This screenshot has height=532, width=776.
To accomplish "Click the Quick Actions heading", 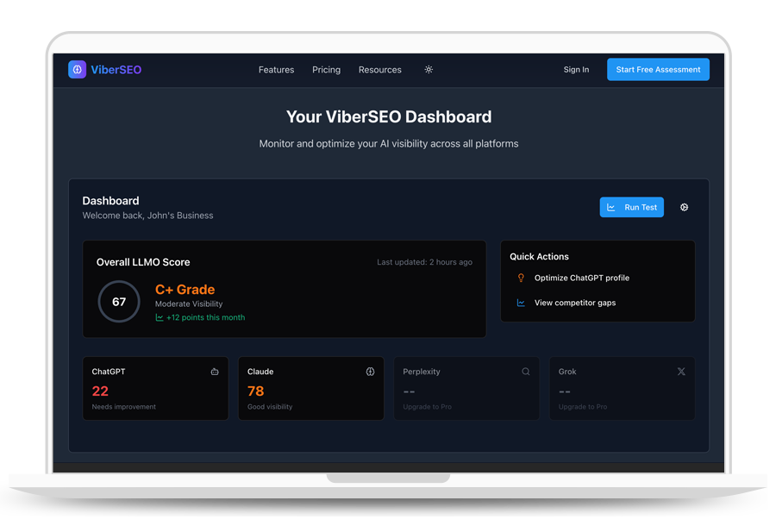I will coord(540,257).
